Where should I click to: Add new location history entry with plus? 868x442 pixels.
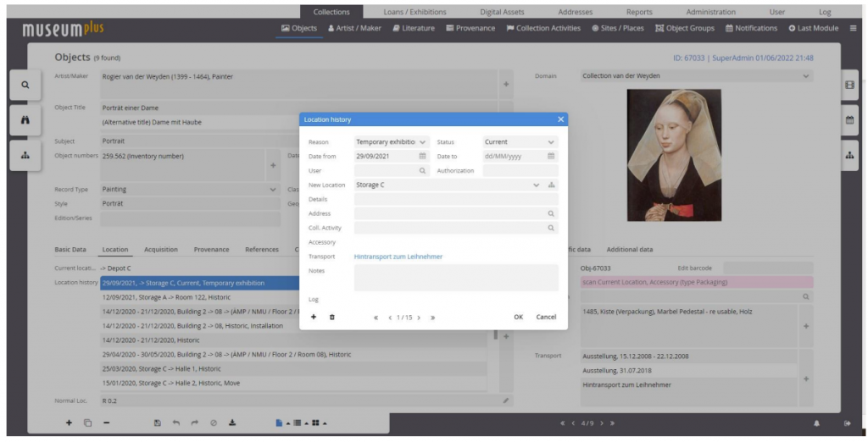pyautogui.click(x=313, y=317)
